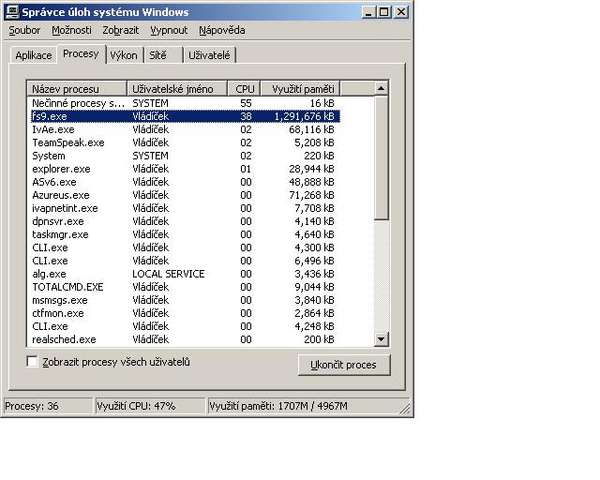The height and width of the screenshot is (480, 600).
Task: Open the Sítě tab
Action: [163, 56]
